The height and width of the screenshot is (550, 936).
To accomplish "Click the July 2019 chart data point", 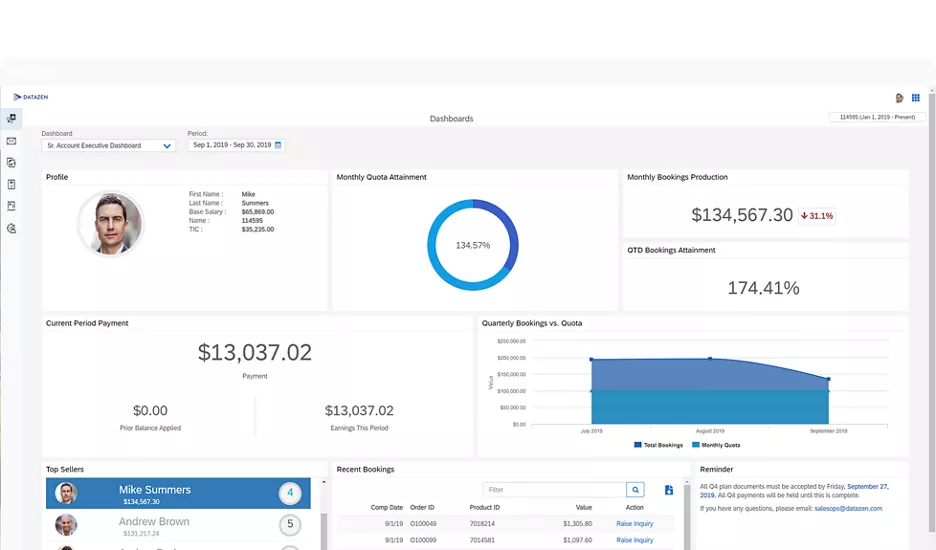I will point(592,360).
